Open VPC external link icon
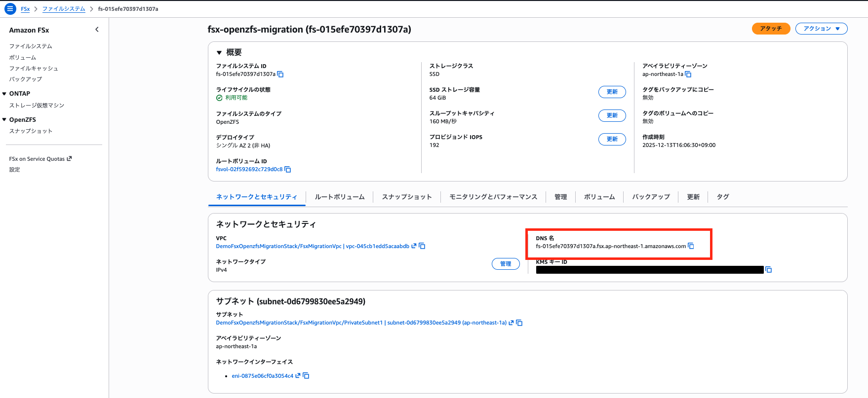The height and width of the screenshot is (398, 868). pyautogui.click(x=414, y=246)
